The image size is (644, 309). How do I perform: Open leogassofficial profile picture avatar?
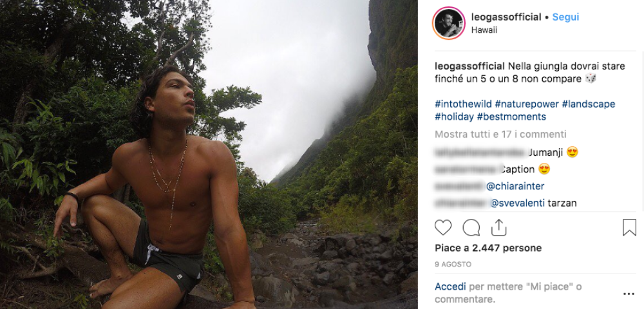point(448,23)
